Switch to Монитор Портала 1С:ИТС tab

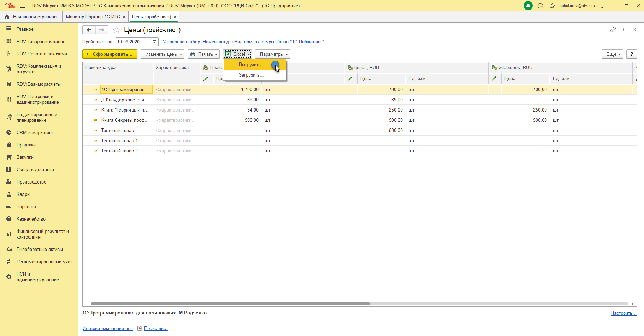point(93,17)
